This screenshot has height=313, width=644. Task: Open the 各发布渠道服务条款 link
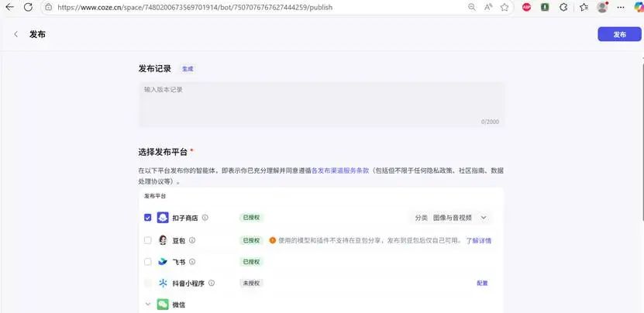[340, 170]
